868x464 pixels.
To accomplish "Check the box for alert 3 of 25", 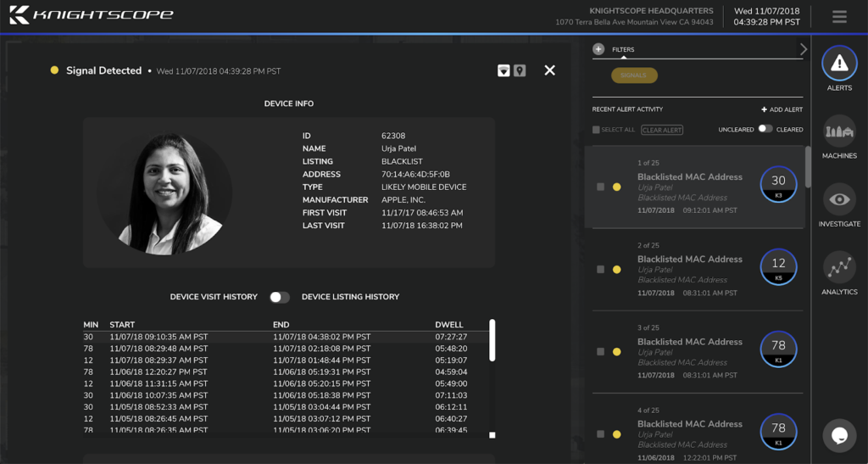I will pyautogui.click(x=601, y=351).
